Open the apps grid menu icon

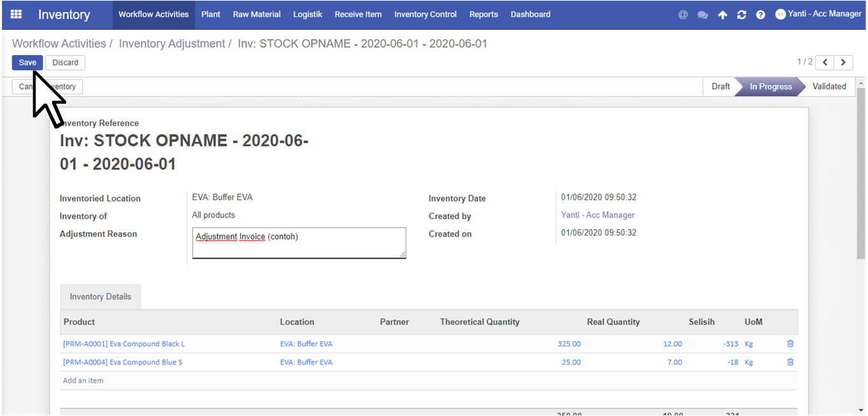tap(16, 14)
